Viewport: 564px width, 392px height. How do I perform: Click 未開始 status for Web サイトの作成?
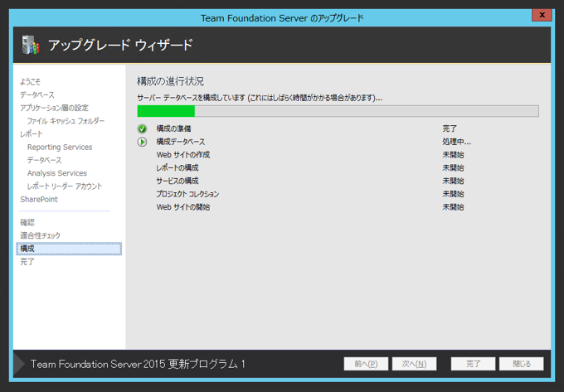click(453, 155)
